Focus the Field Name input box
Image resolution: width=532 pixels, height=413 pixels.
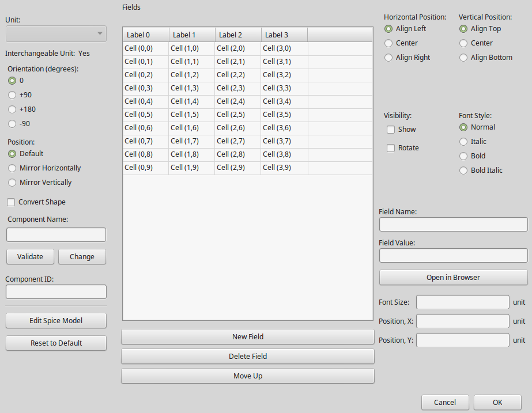(453, 225)
